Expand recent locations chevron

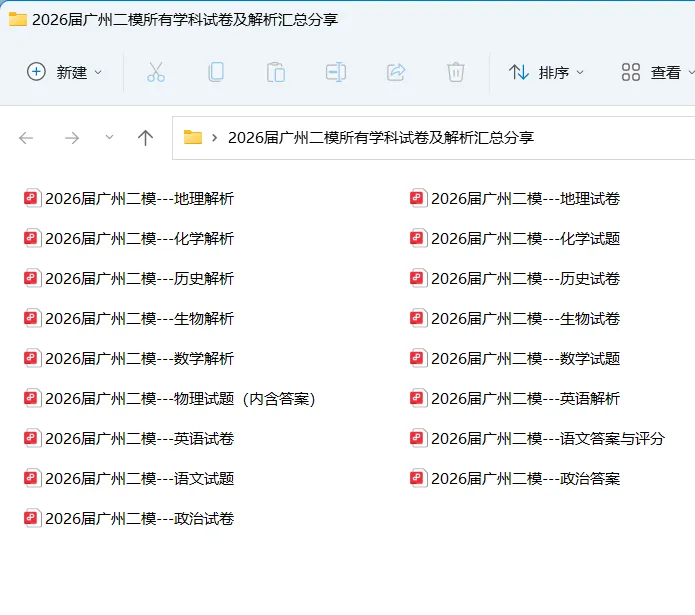(x=109, y=137)
